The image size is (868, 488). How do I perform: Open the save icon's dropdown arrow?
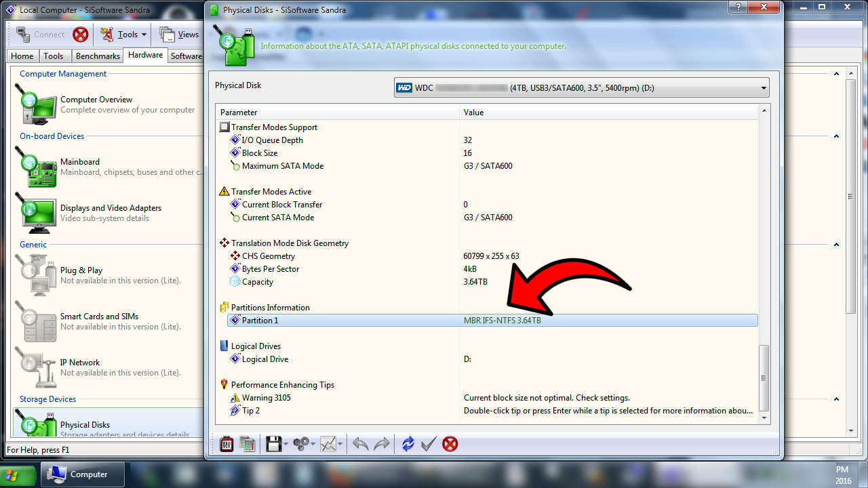pos(286,445)
